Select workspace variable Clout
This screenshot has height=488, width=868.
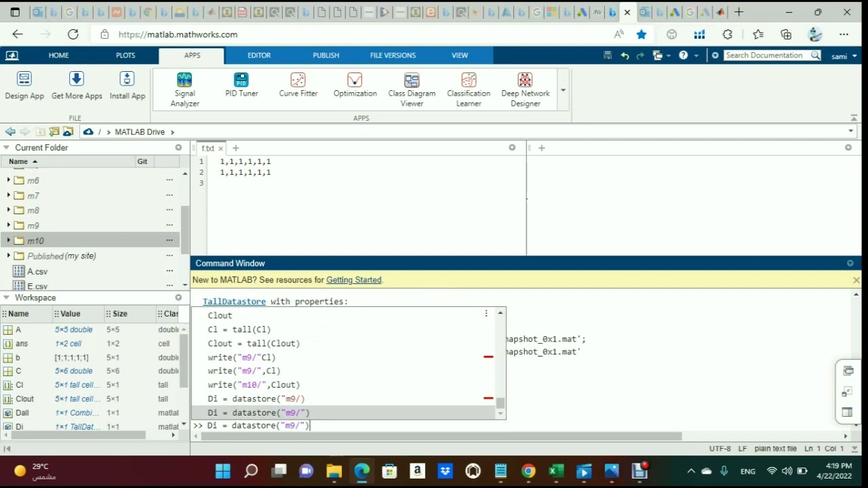[25, 399]
